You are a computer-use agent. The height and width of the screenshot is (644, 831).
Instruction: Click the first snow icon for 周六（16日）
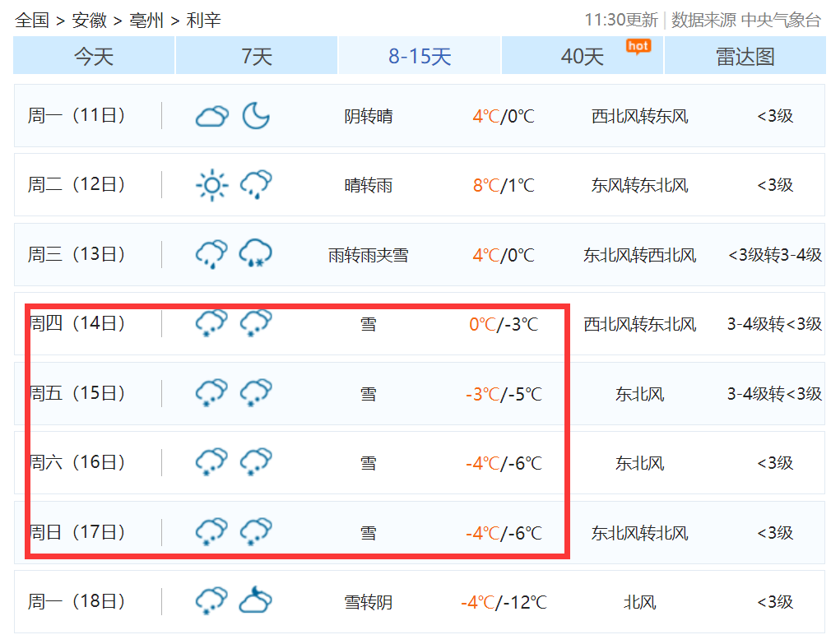click(x=212, y=462)
